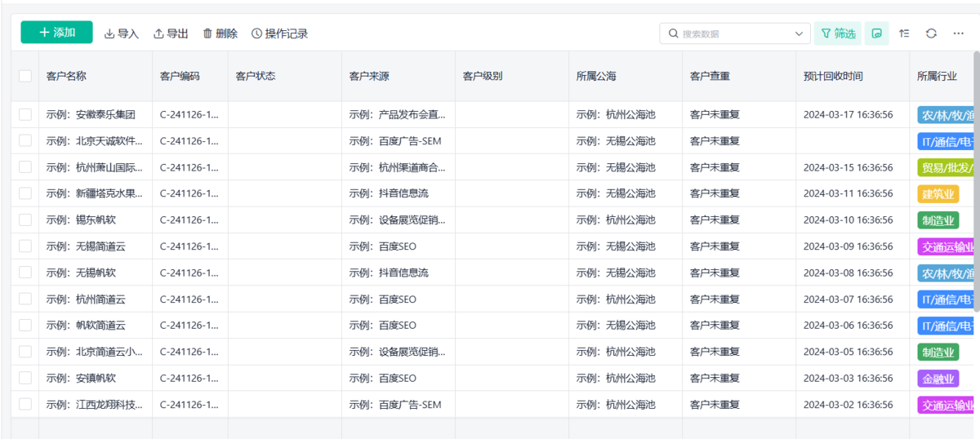Open 操作记录 operation history
This screenshot has height=439, width=980.
(279, 33)
